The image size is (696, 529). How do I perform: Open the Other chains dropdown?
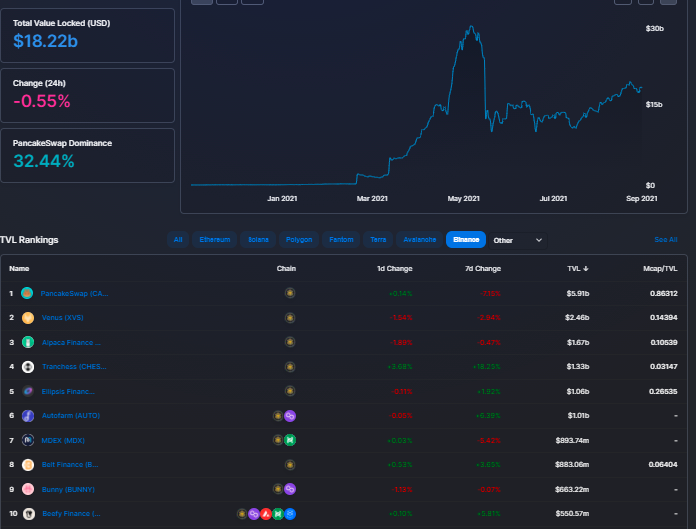click(518, 240)
